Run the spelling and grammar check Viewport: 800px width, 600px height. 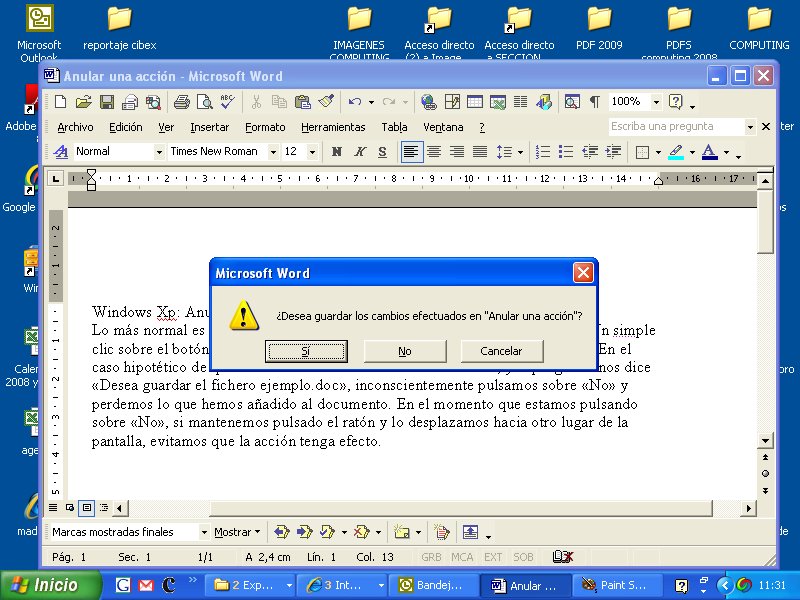(228, 102)
